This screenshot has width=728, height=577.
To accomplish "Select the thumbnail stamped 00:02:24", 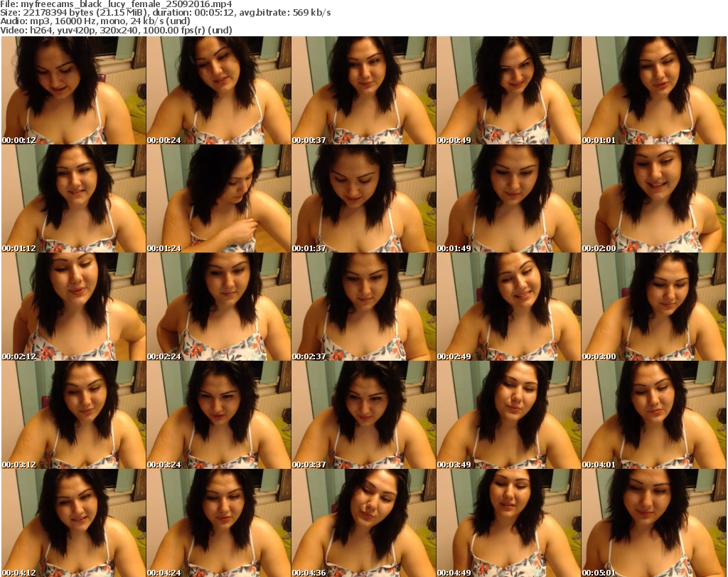I will 218,307.
